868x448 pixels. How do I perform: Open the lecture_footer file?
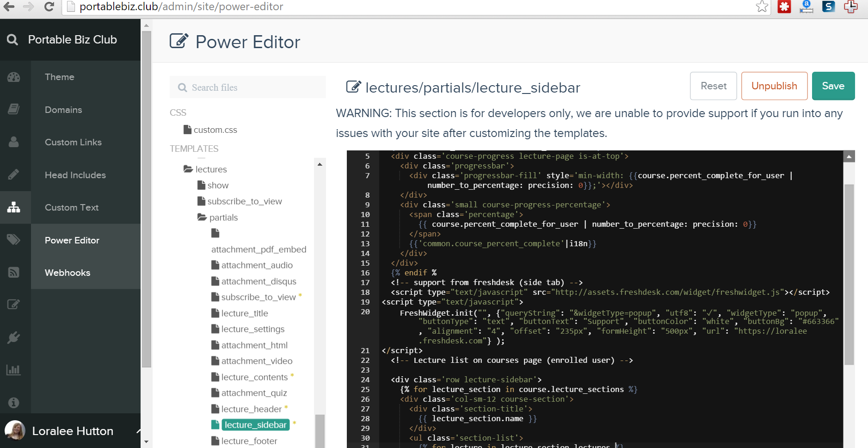pos(249,441)
